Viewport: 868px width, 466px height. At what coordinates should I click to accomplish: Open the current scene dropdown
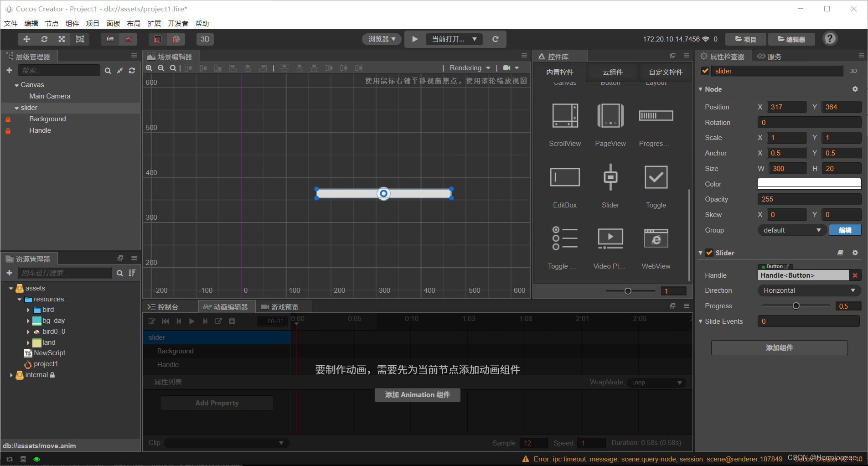click(x=455, y=39)
